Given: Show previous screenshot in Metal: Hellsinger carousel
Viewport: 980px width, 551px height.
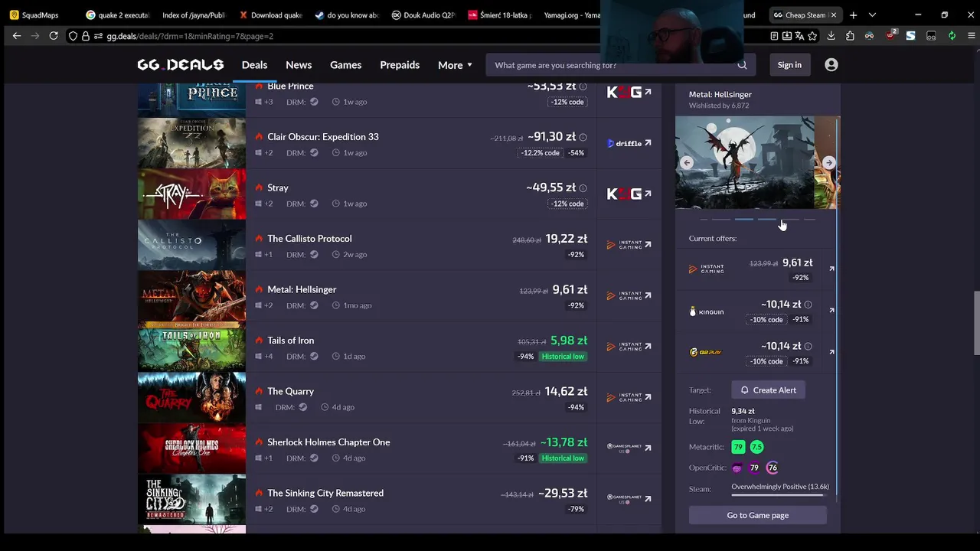Looking at the screenshot, I should (x=687, y=163).
